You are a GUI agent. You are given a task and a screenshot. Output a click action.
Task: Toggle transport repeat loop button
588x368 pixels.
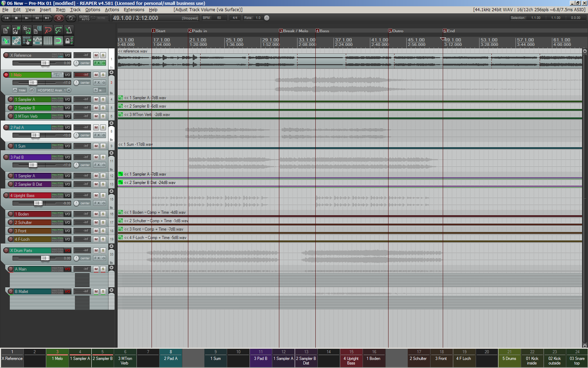71,18
